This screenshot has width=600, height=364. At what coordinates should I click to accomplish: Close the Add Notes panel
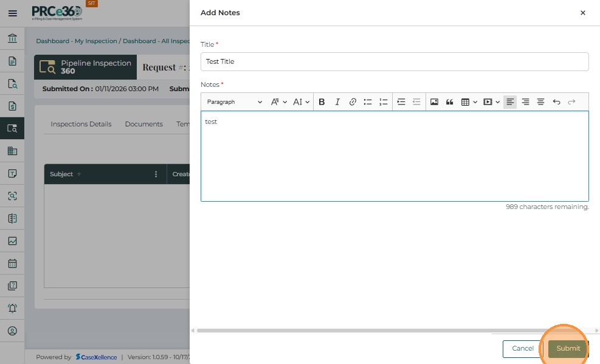(583, 13)
